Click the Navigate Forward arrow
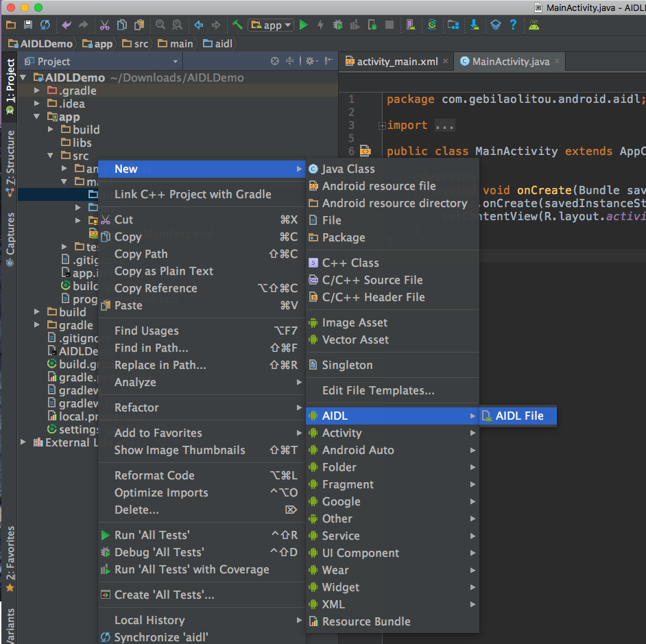 (216, 25)
